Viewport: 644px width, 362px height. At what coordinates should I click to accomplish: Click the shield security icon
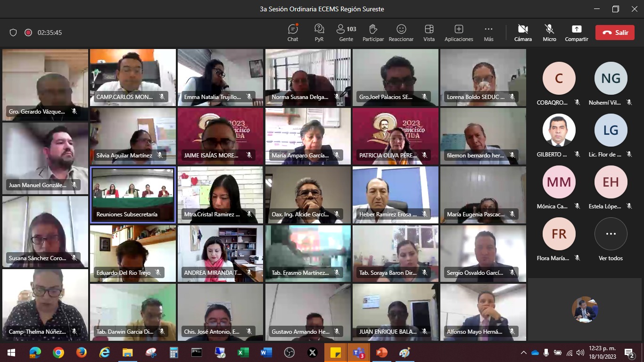pos(13,33)
